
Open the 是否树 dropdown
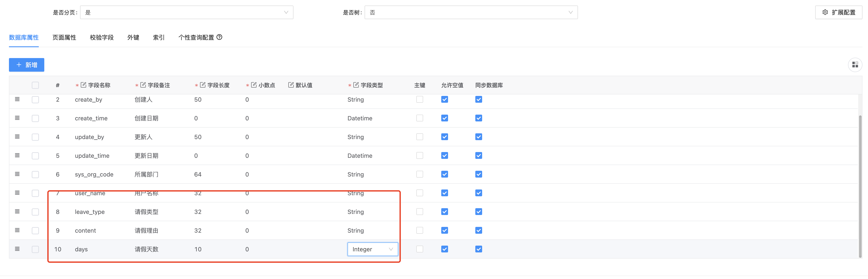click(x=471, y=13)
